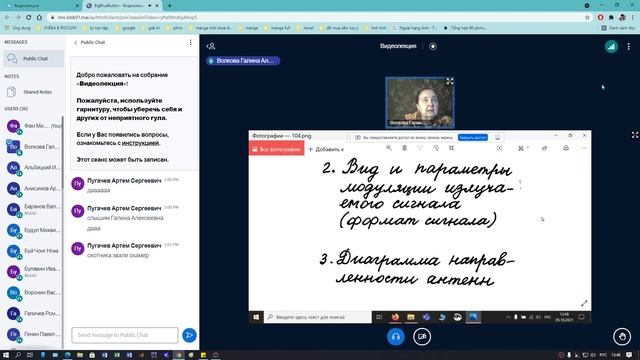Click the crop icon in shared Photos toolbar
Viewport: 640px width, 360px height.
(451, 148)
